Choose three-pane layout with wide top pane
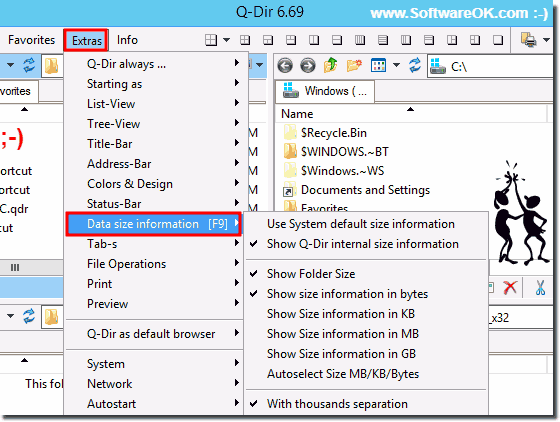 [x=268, y=40]
